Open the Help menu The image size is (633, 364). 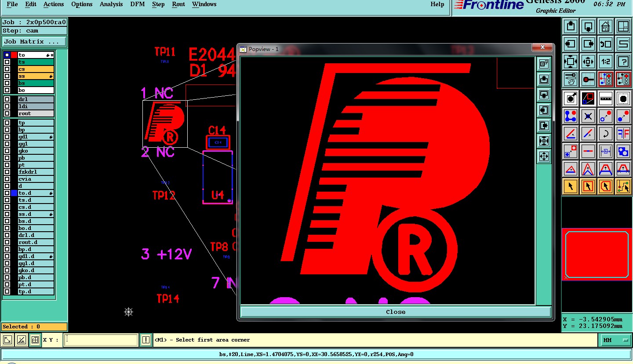point(437,4)
